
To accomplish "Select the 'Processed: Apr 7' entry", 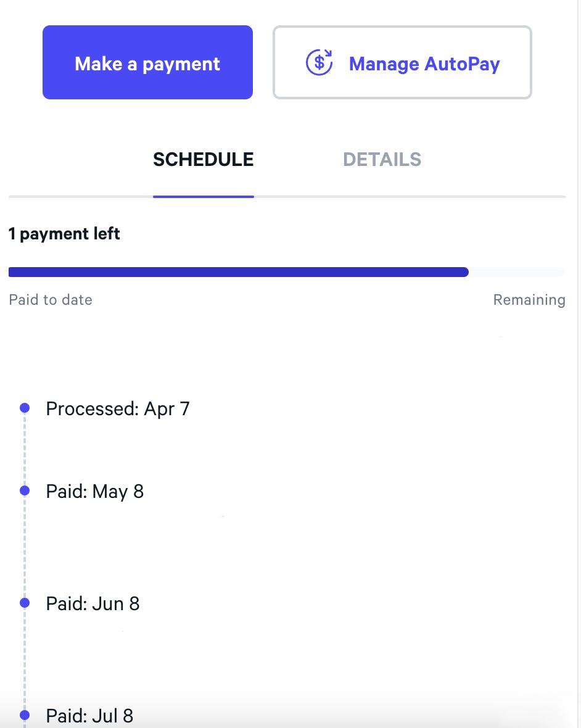I will pyautogui.click(x=118, y=408).
